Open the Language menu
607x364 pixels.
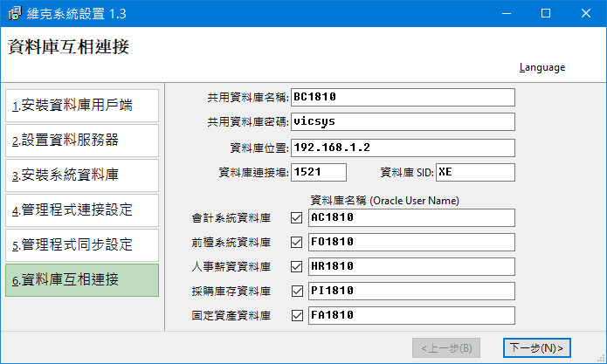point(542,67)
